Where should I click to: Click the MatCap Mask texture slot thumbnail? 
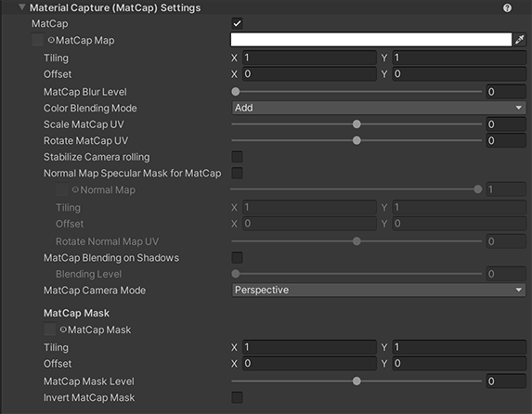tap(50, 330)
